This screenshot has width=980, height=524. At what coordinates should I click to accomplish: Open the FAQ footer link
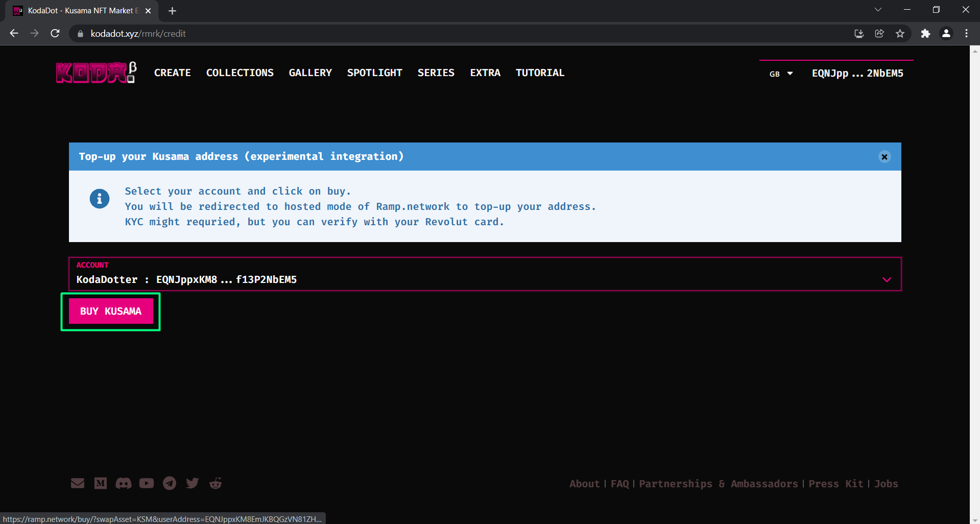pos(620,484)
